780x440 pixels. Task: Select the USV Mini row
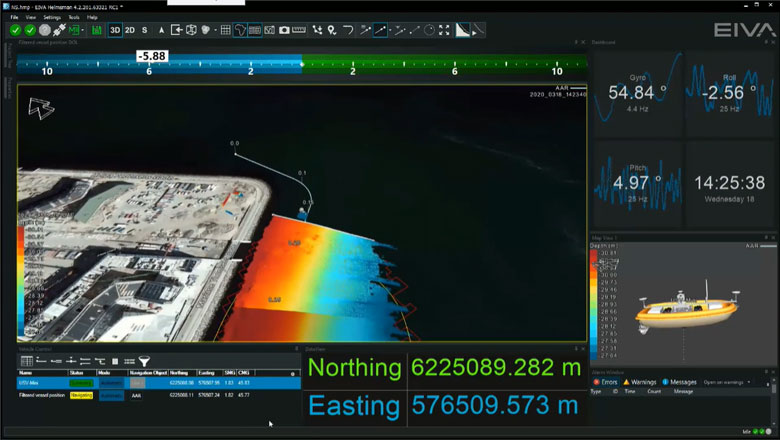tap(159, 383)
